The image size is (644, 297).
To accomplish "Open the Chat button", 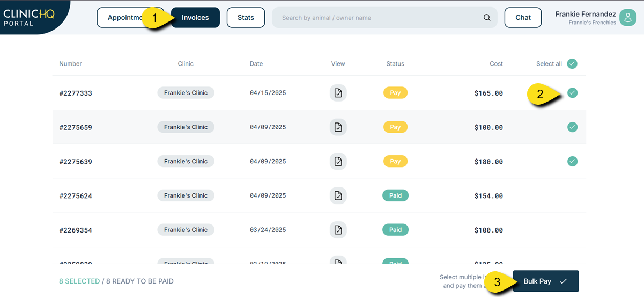I will (x=523, y=18).
